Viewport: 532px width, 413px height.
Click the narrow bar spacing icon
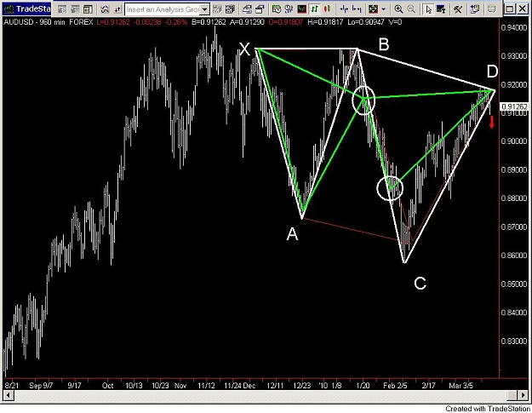[x=357, y=9]
